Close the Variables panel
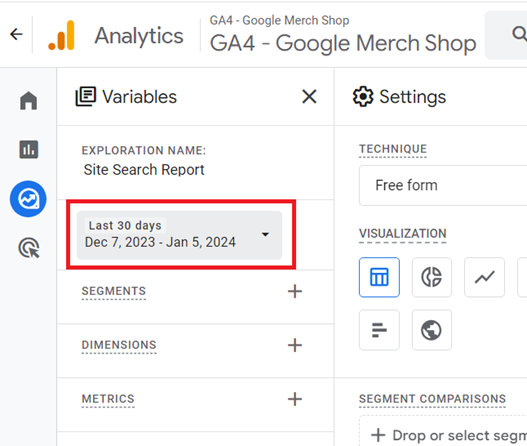 pyautogui.click(x=309, y=97)
